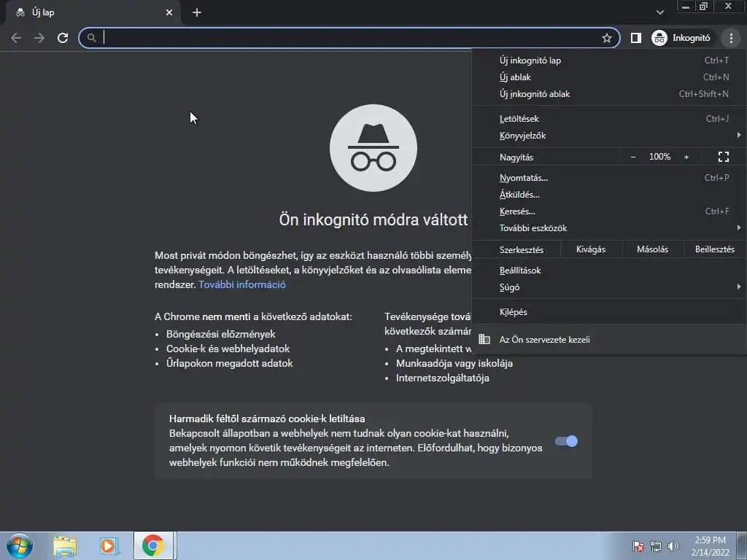Image resolution: width=747 pixels, height=560 pixels.
Task: Click the bookmark star in the address bar
Action: (606, 38)
